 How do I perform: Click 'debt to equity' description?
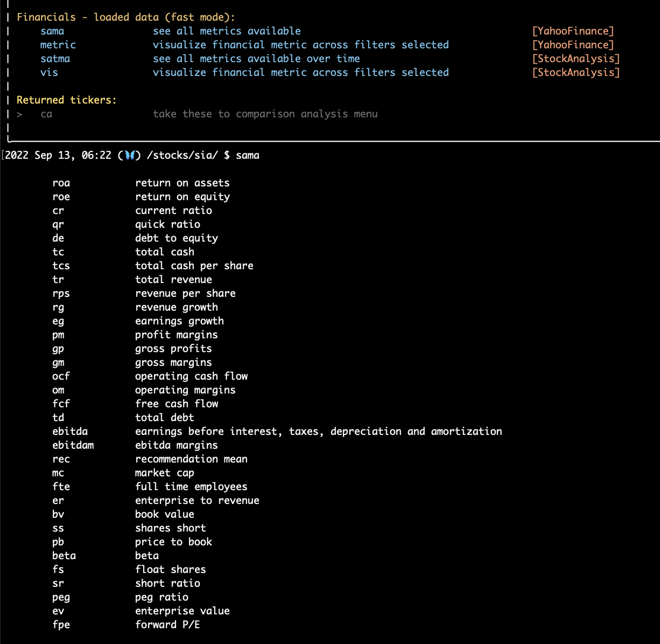tap(177, 238)
